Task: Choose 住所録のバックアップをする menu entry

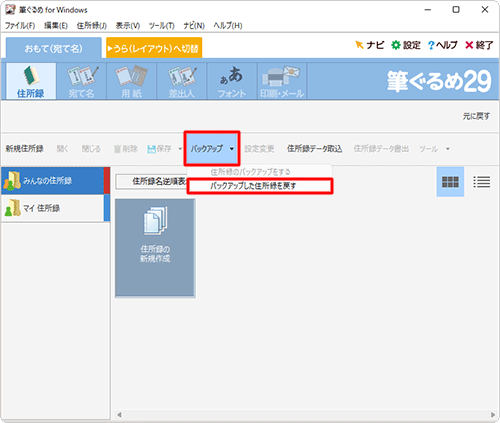Action: 259,172
